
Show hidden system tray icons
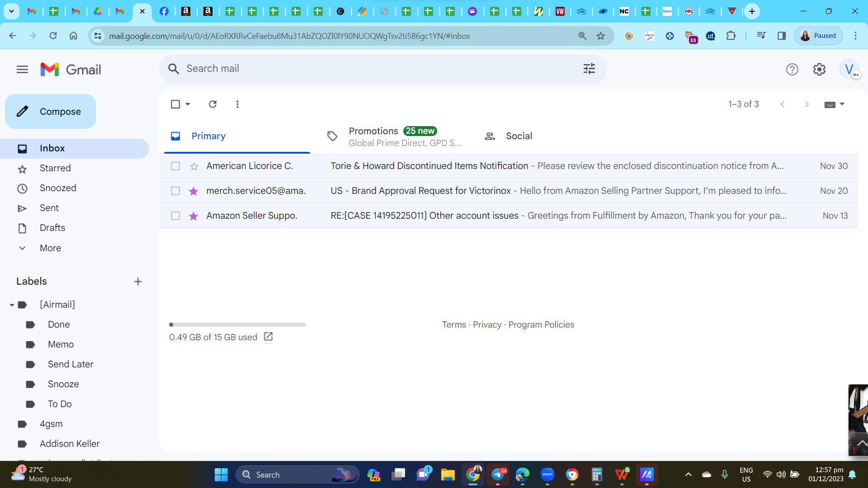click(689, 474)
